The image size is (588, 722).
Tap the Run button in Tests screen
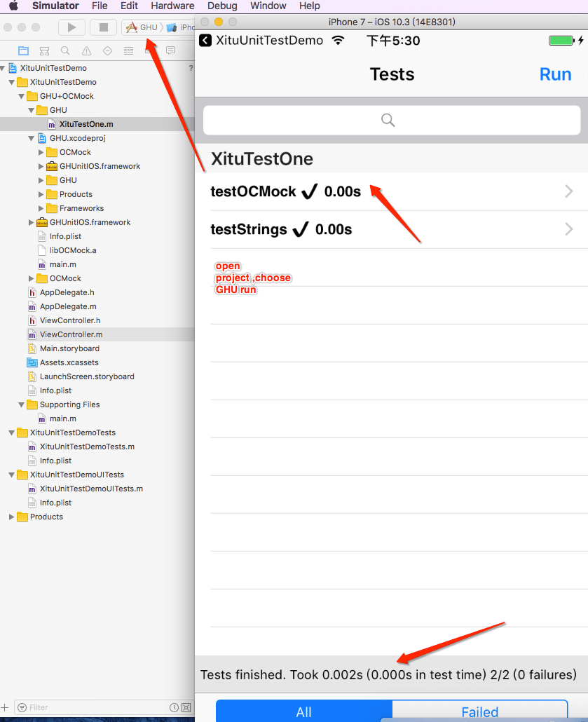point(555,74)
